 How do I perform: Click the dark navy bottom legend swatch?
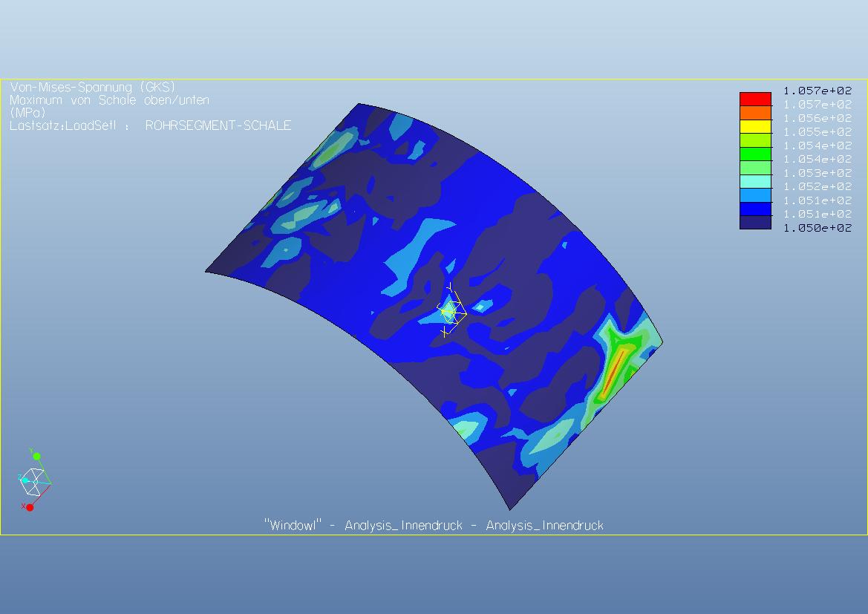[x=755, y=223]
